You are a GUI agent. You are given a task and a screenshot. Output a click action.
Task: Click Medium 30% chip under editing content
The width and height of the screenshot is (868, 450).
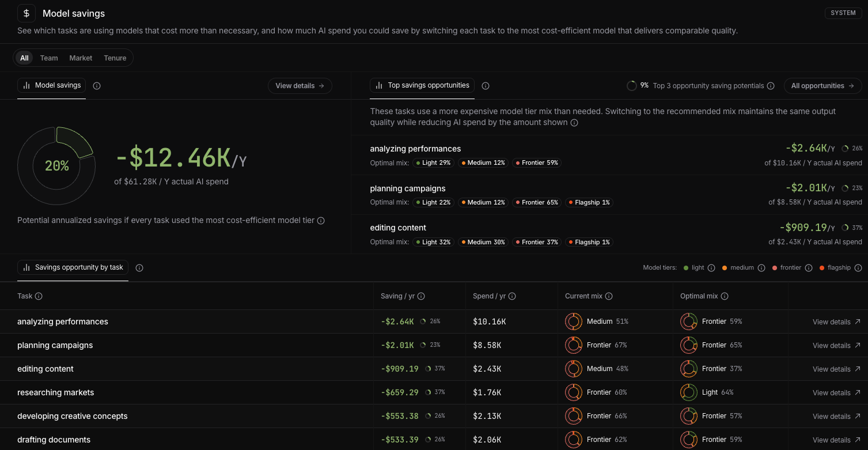tap(483, 242)
